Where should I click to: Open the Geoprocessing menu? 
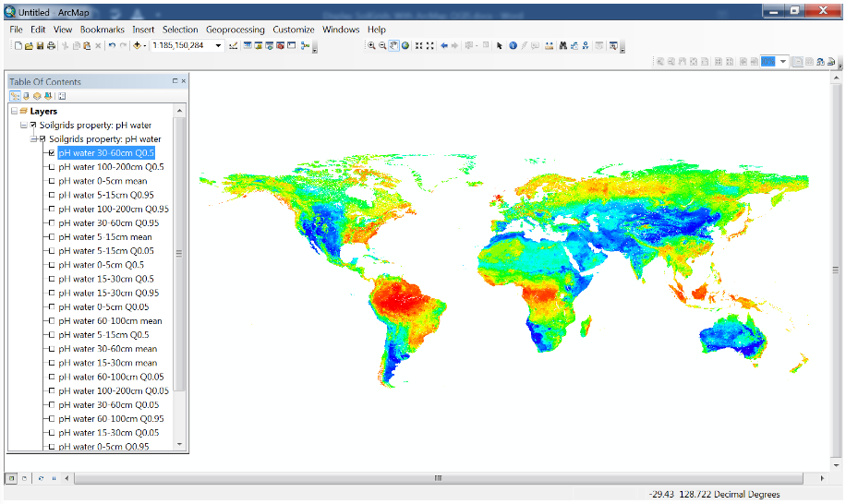click(235, 30)
